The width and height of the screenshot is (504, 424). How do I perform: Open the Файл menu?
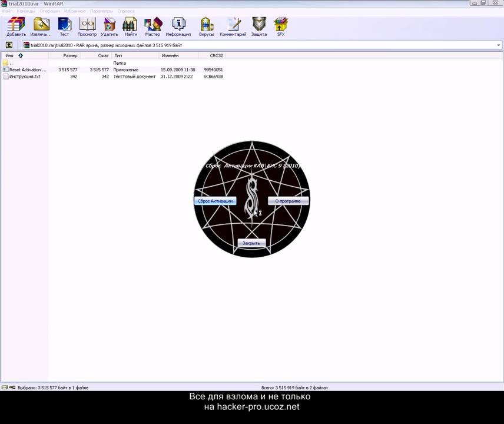[x=7, y=11]
